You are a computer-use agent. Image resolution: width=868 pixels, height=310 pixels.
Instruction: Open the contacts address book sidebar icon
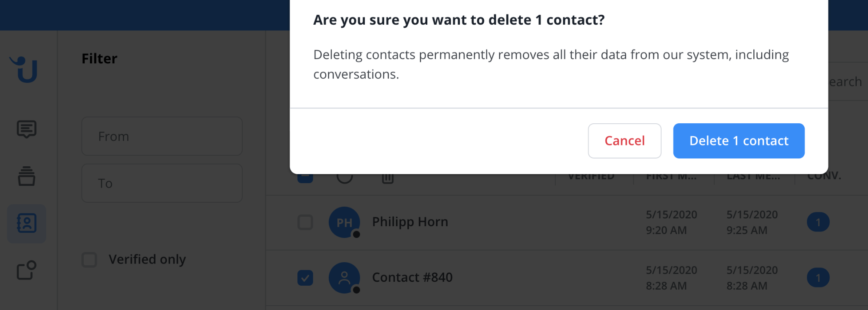[26, 224]
